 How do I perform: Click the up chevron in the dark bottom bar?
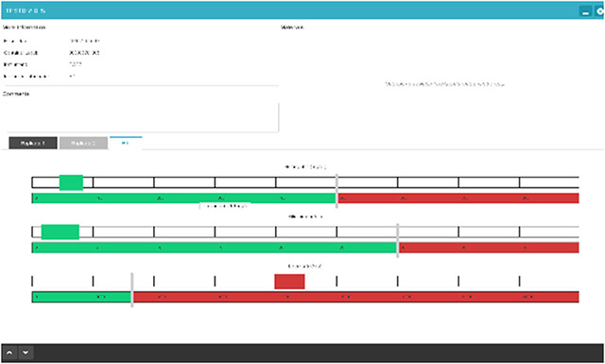(9, 353)
